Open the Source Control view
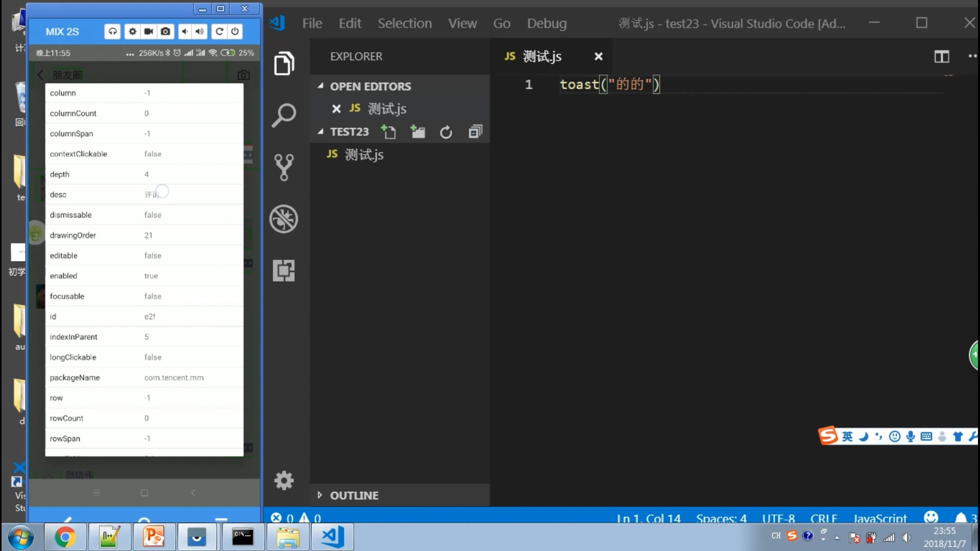The image size is (980, 551). tap(284, 167)
